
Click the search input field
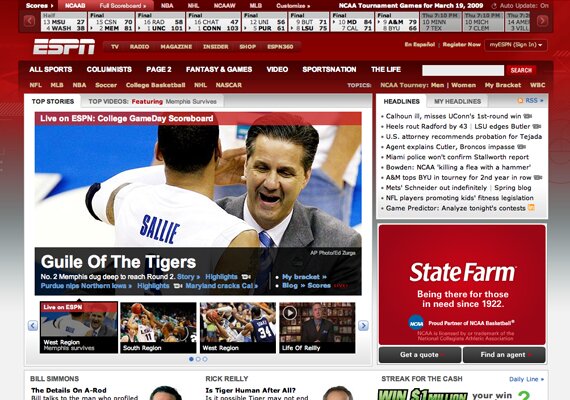[463, 70]
